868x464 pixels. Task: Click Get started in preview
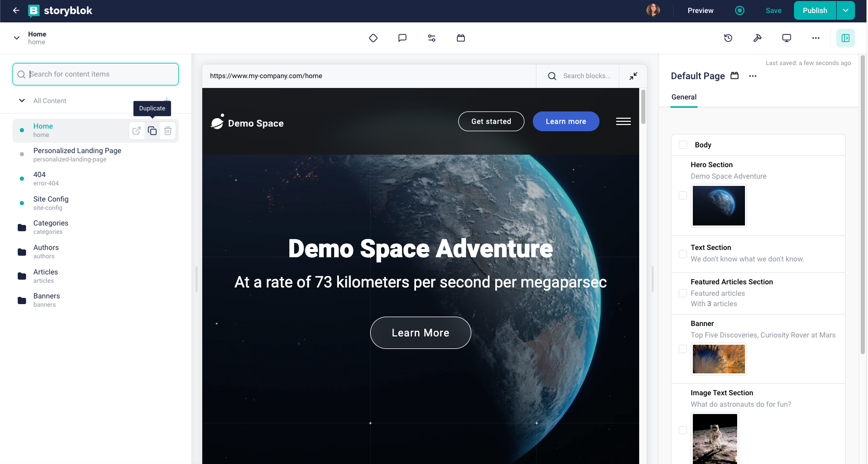coord(491,121)
